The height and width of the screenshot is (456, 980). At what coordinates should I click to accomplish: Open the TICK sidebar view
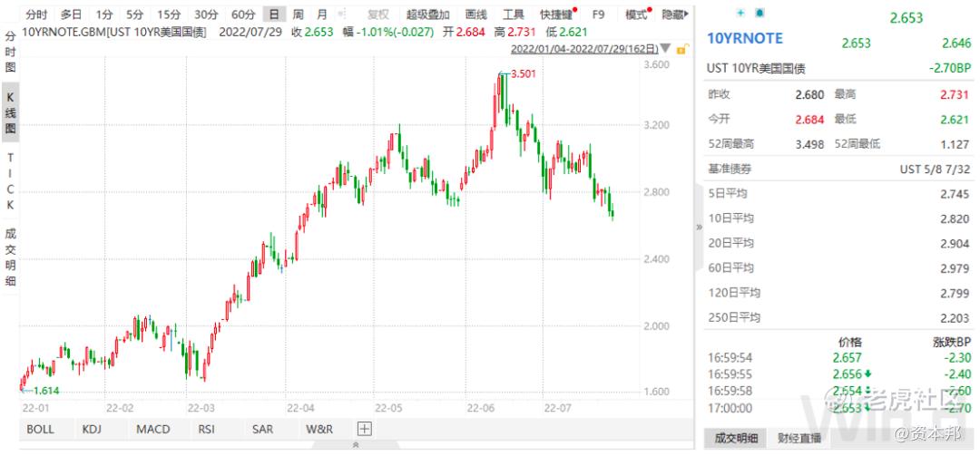(x=11, y=180)
